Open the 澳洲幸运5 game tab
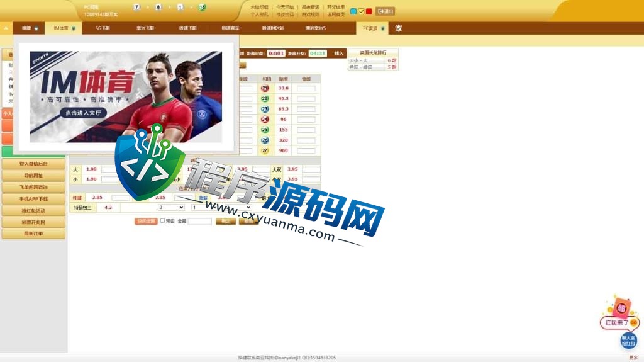Screen dimensions: 644x362 tap(316, 28)
